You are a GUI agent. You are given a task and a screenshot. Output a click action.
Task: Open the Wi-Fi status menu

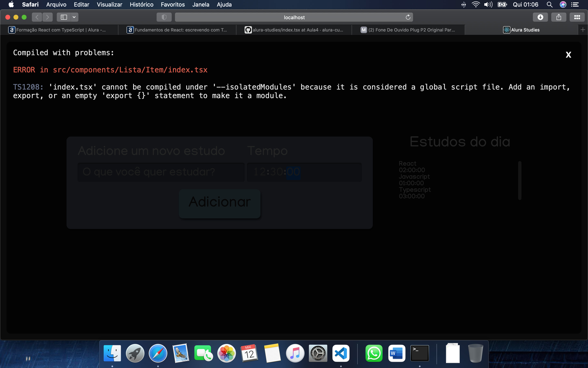click(476, 4)
